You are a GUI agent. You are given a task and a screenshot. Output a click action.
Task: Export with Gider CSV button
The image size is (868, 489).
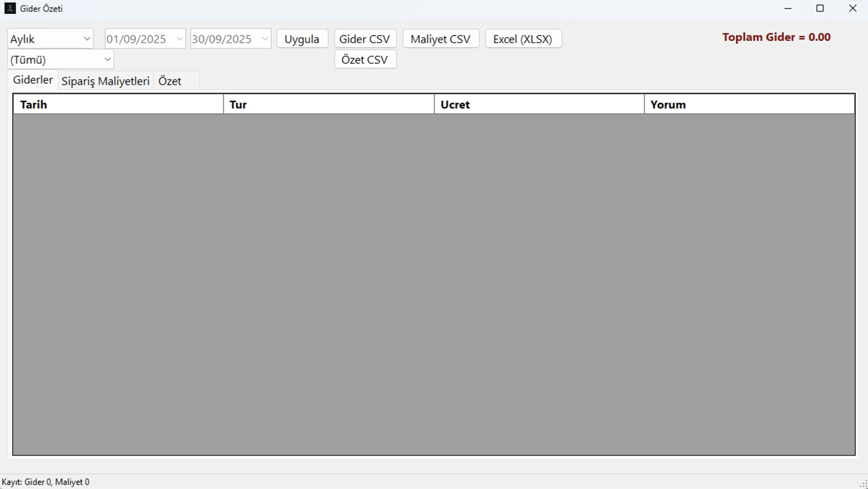coord(365,39)
